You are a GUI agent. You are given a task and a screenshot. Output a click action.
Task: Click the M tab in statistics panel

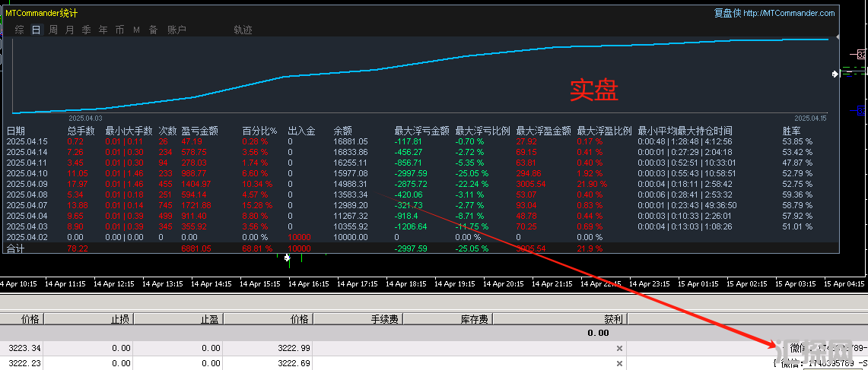tap(136, 30)
